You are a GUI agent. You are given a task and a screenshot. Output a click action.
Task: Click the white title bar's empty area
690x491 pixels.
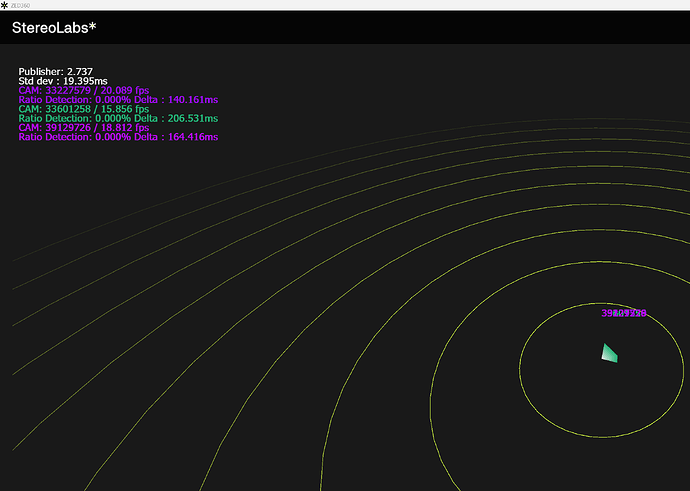pyautogui.click(x=350, y=5)
